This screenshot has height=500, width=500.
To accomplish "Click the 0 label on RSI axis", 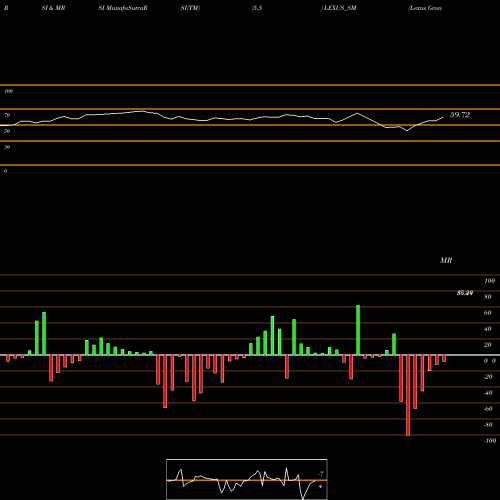I will pos(5,171).
